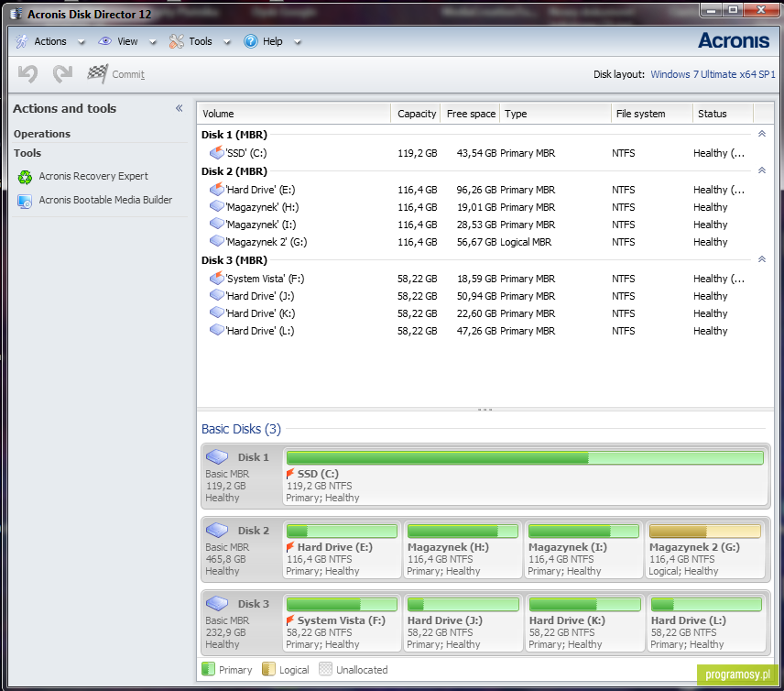Click the Commit button label
Screen dimensions: 784x691
(x=128, y=74)
